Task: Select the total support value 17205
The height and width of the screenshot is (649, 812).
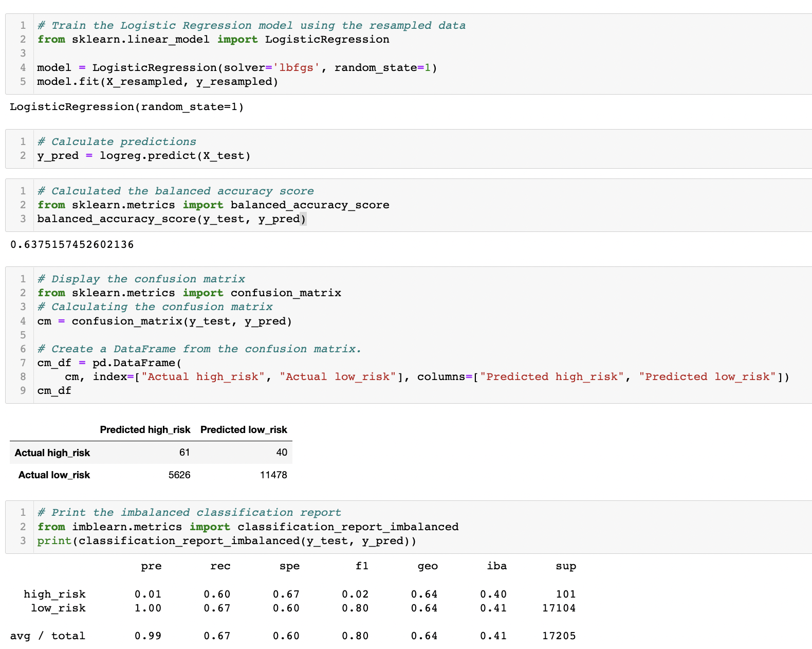Action: (x=559, y=636)
